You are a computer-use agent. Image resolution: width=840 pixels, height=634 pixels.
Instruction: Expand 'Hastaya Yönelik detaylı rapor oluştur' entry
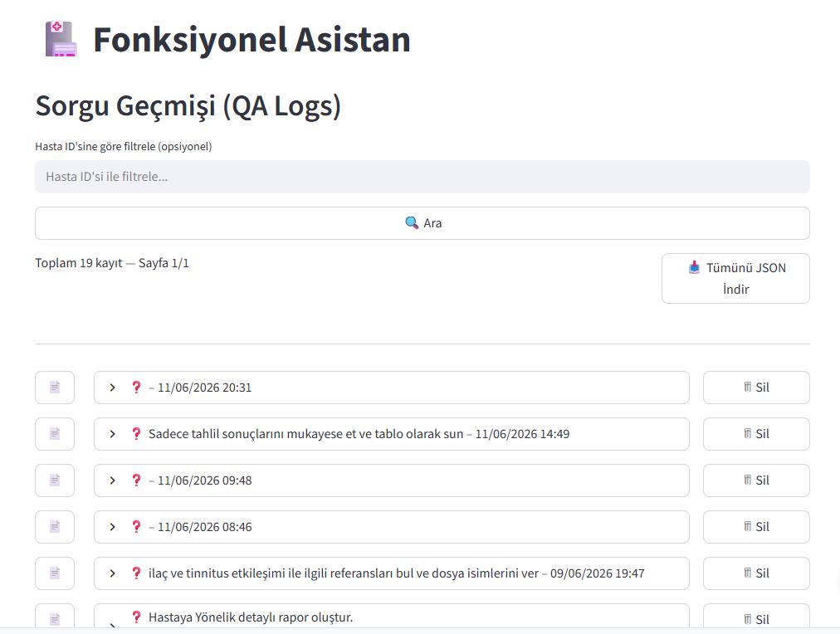pos(392,617)
